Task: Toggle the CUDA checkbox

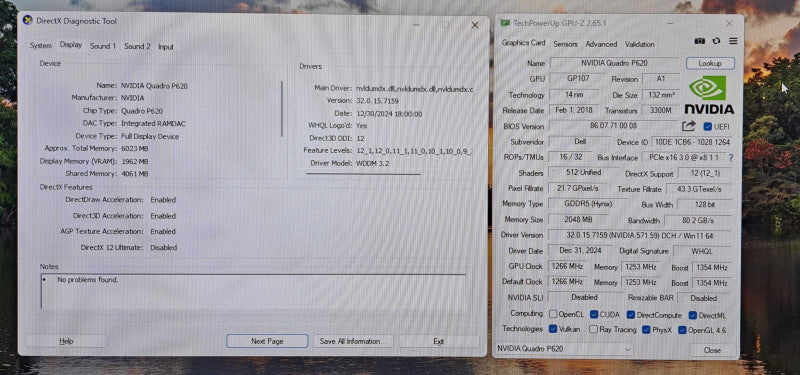Action: point(594,314)
